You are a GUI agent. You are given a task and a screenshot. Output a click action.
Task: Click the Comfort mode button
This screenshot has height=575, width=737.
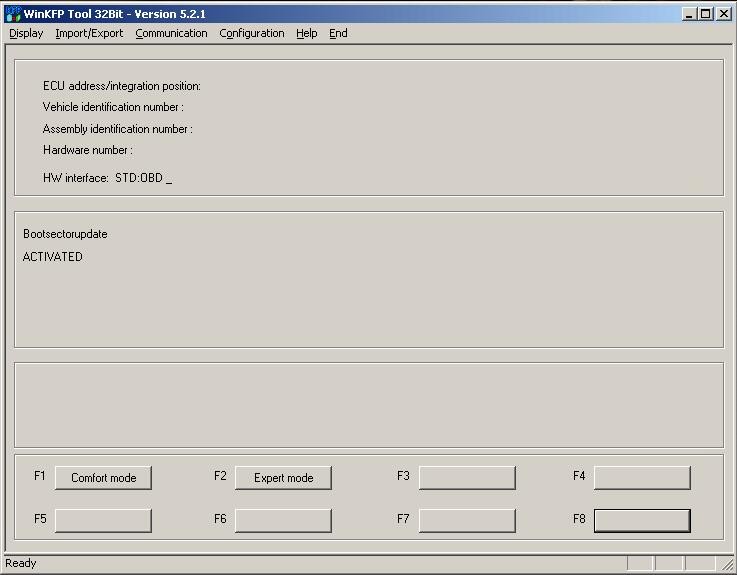click(103, 478)
